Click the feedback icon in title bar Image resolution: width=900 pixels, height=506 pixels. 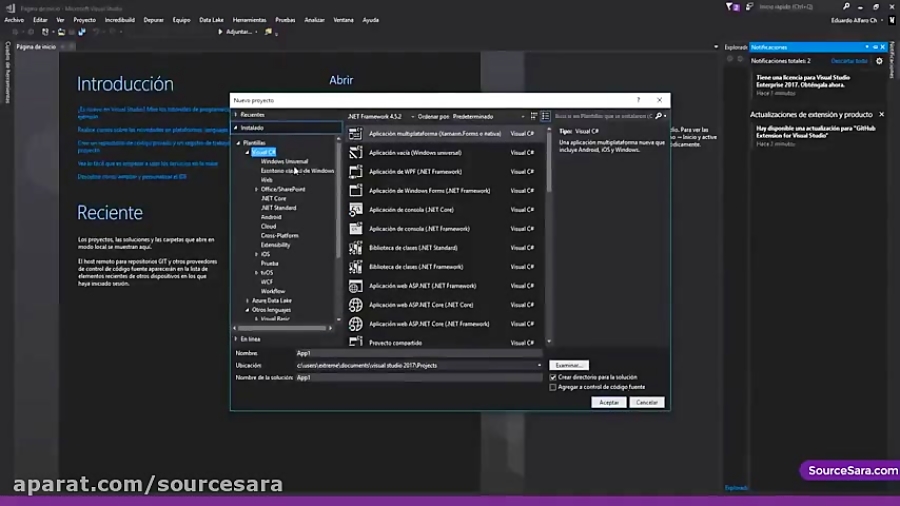749,7
